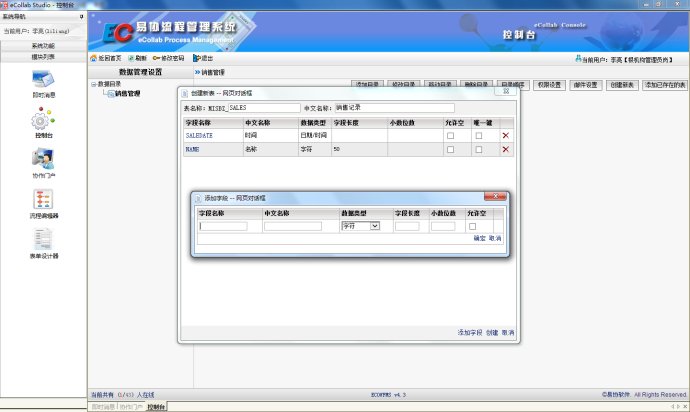Click the 刷新 refresh toolbar icon
The width and height of the screenshot is (690, 412).
click(131, 58)
